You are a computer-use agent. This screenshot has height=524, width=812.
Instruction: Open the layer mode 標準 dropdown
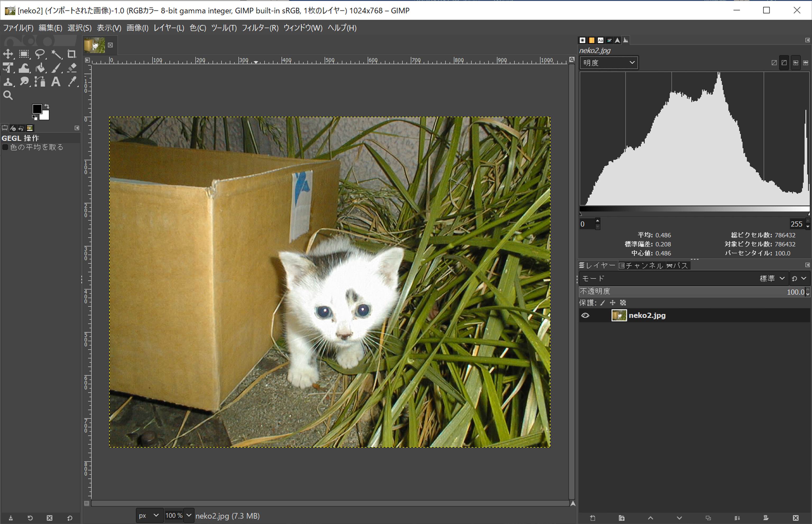pos(772,278)
